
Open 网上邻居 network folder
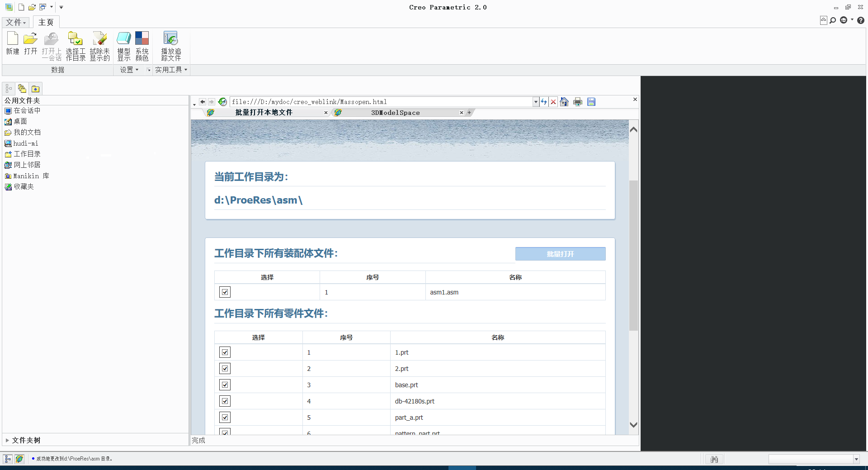[23, 165]
